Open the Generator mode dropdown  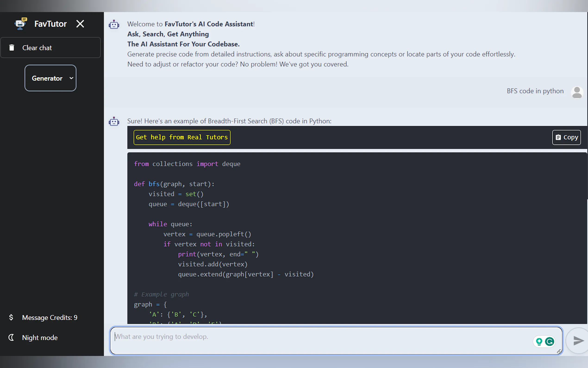point(50,78)
